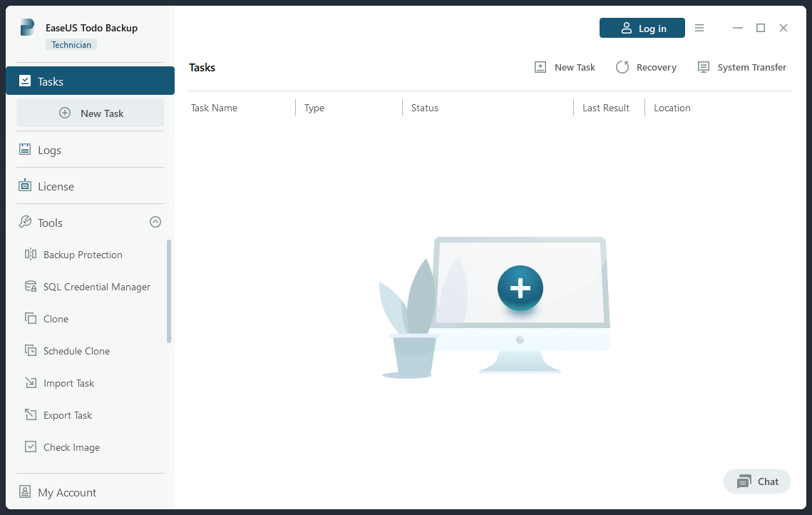Image resolution: width=812 pixels, height=515 pixels.
Task: Open the Backup Protection tool
Action: [x=82, y=255]
